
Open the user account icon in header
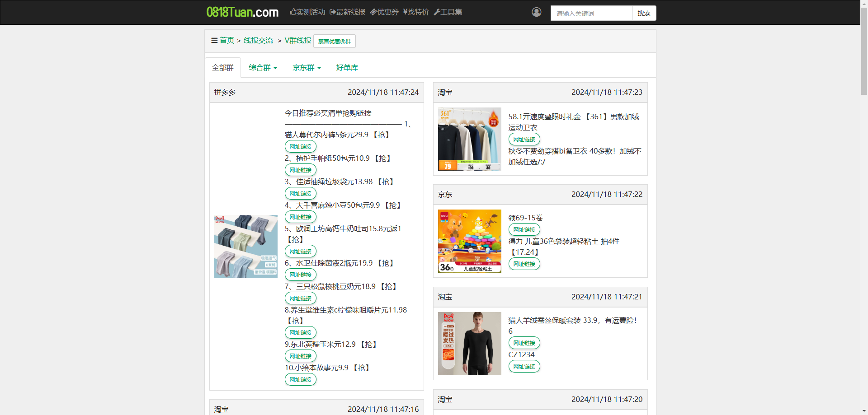click(x=536, y=12)
